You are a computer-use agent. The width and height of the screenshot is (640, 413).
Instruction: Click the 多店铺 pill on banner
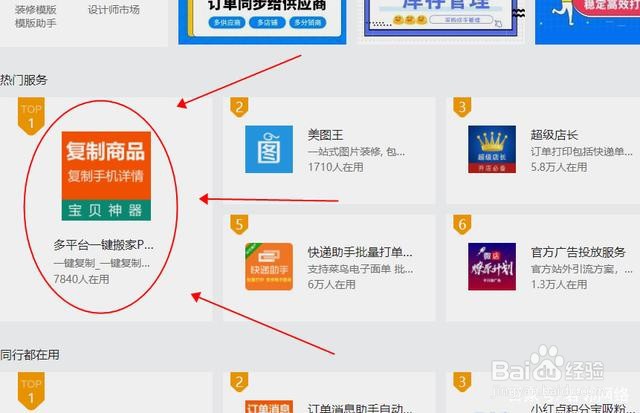(267, 22)
